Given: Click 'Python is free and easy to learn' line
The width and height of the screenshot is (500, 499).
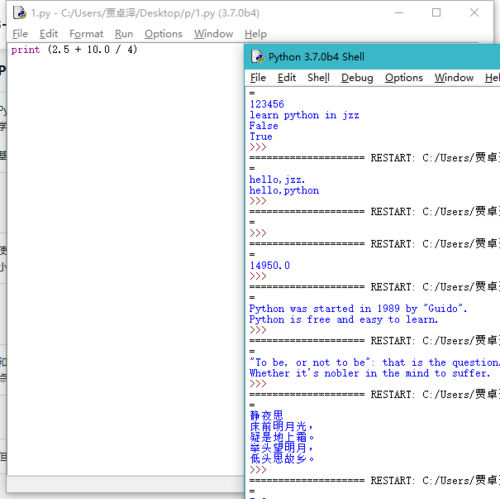Looking at the screenshot, I should pos(344,319).
